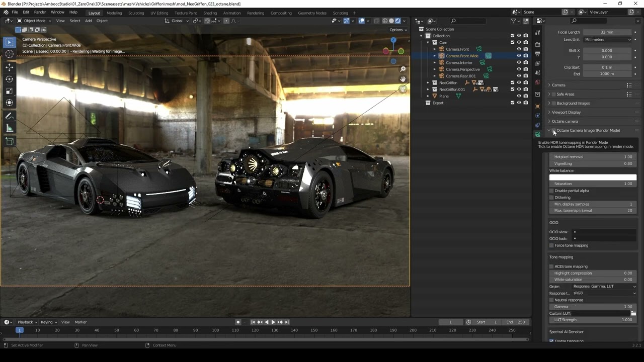Hide Camera.Front in the outliner
Viewport: 644px width, 362px height.
[519, 49]
